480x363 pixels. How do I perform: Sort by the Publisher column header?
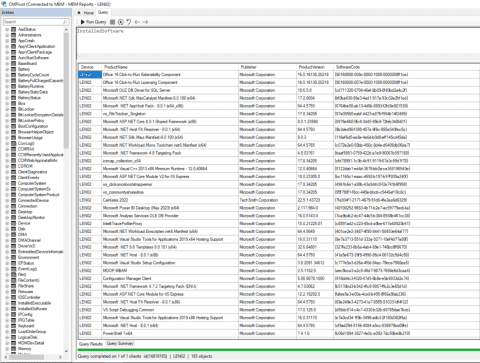pyautogui.click(x=267, y=67)
